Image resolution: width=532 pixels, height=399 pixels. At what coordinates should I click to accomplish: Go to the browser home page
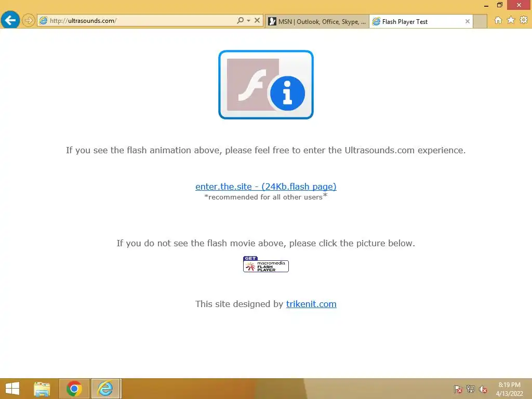(498, 20)
